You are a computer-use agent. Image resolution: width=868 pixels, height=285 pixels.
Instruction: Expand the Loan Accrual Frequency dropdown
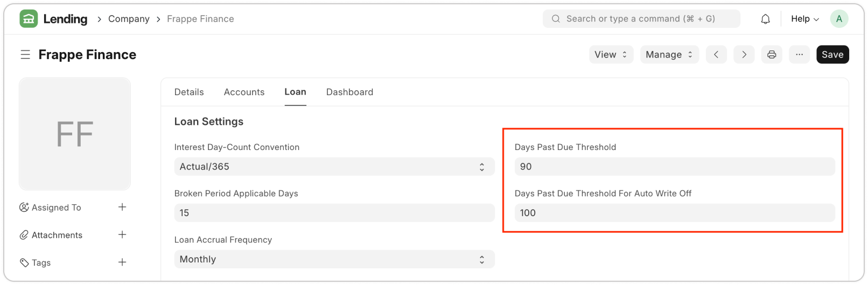click(x=334, y=259)
